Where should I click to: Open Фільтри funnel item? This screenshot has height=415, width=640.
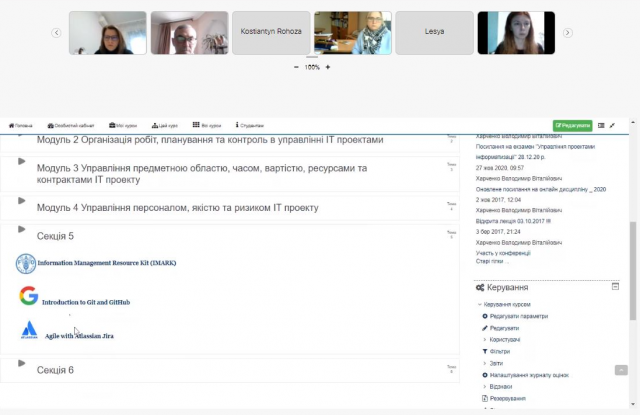pos(496,351)
